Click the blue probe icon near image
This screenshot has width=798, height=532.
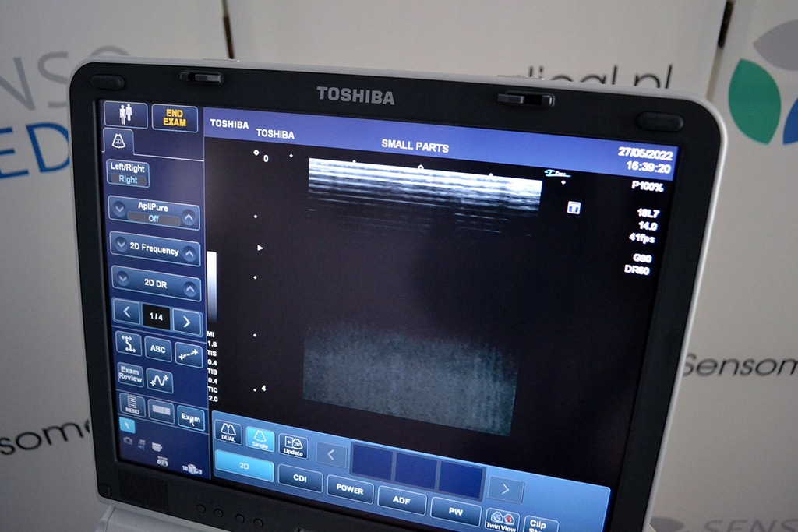click(x=574, y=207)
